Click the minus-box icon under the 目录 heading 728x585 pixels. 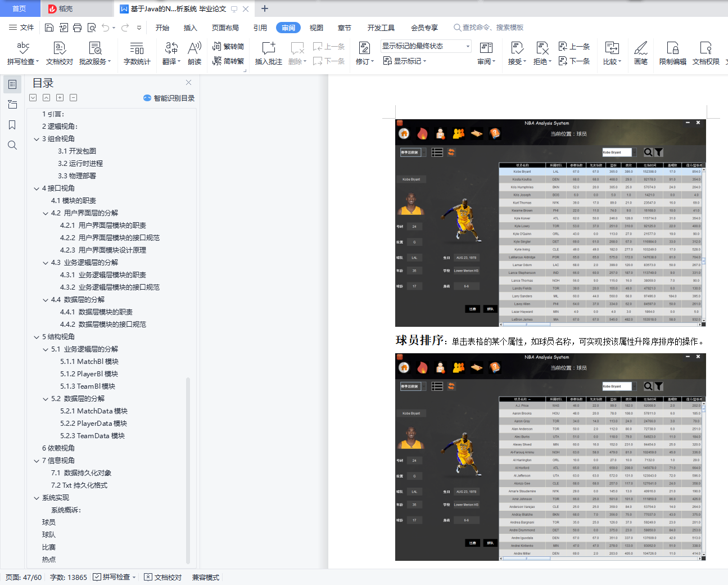pos(74,98)
